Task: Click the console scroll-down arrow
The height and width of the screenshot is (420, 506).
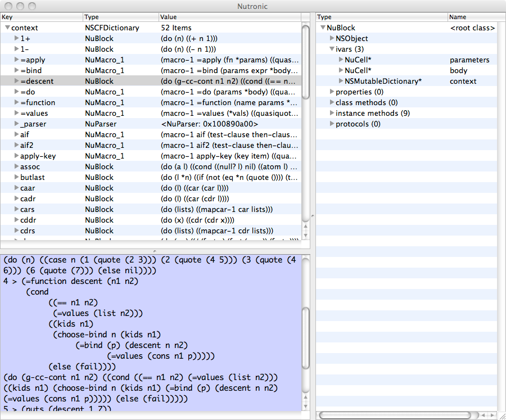Action: click(x=305, y=406)
